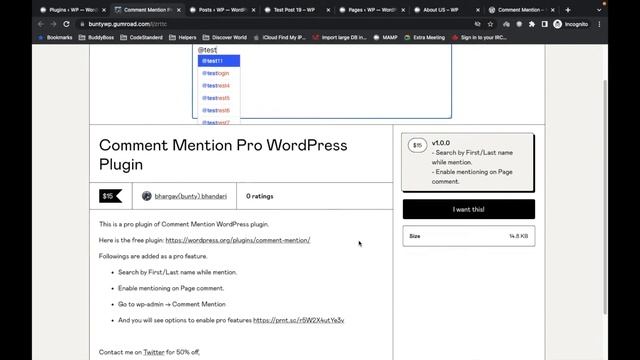The height and width of the screenshot is (360, 640).
Task: Bookmark this page with the star
Action: (x=490, y=24)
